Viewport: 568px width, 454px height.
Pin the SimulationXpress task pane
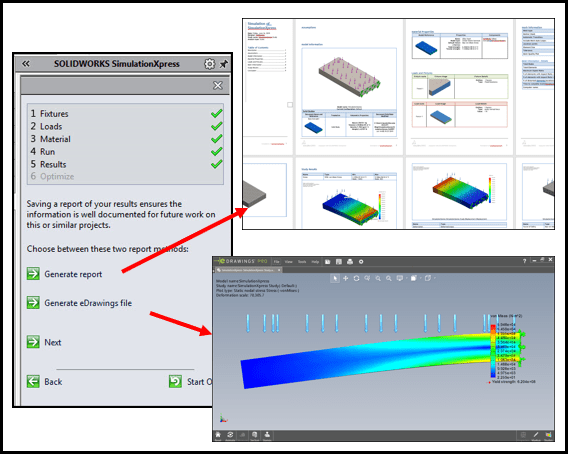click(224, 64)
